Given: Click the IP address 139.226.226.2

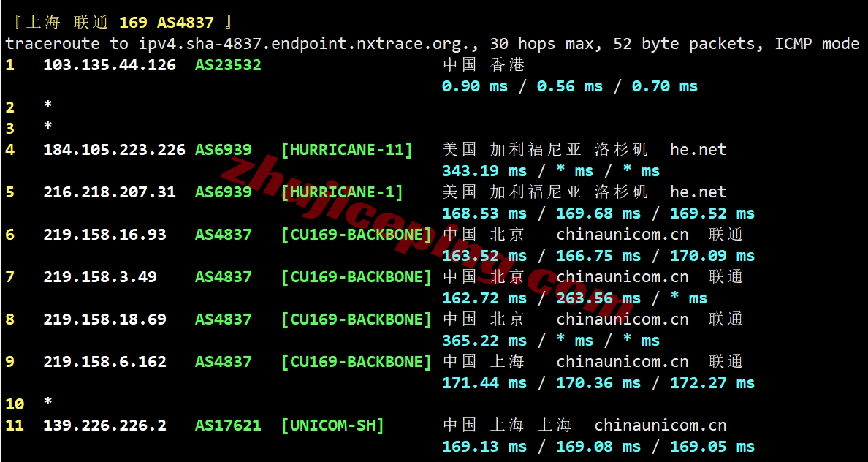Looking at the screenshot, I should coord(104,425).
